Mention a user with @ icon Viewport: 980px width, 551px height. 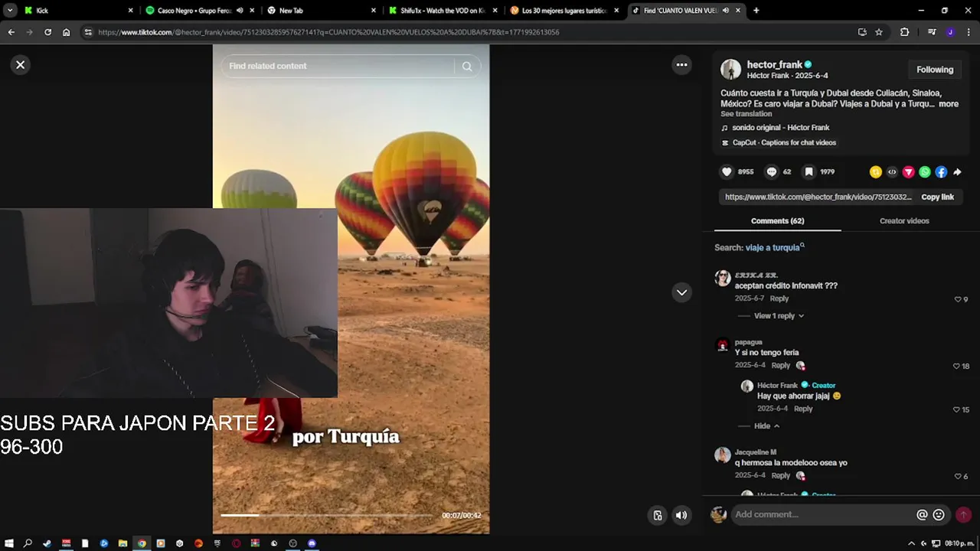point(922,515)
